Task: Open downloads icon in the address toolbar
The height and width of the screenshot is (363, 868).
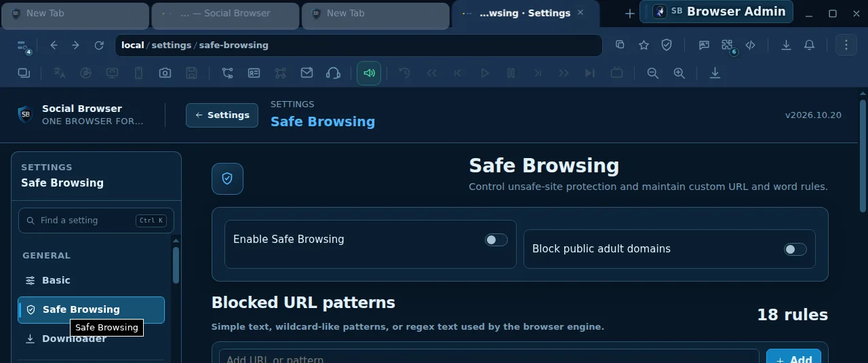Action: tap(786, 45)
